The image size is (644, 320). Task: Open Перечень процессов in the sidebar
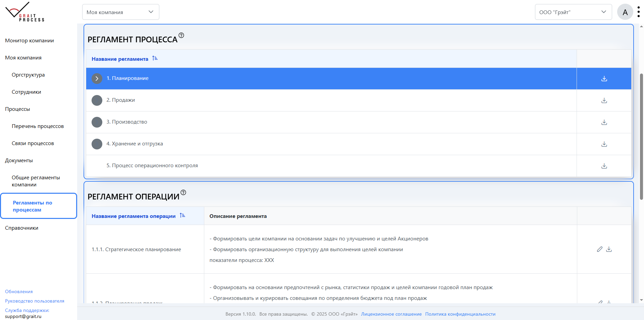coord(38,126)
